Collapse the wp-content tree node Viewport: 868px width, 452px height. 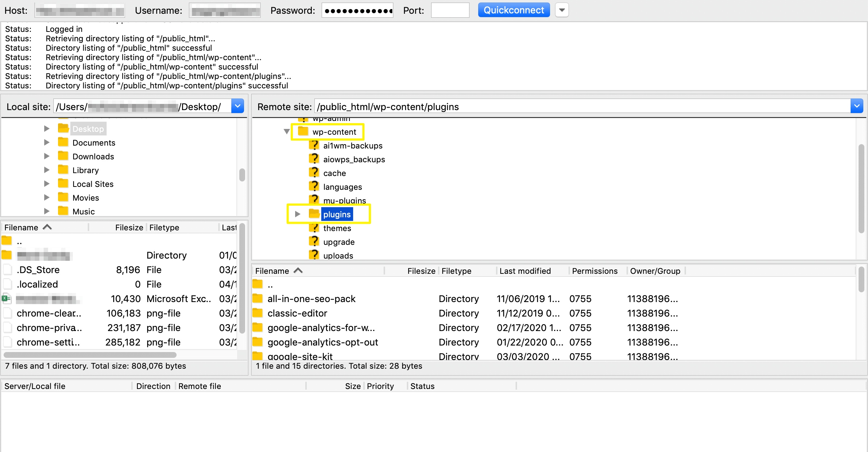pos(286,131)
